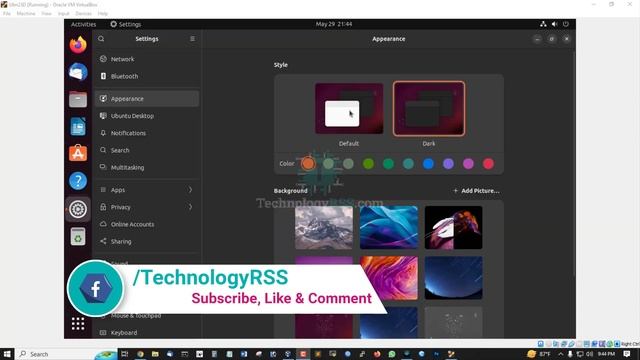Choose the red accent color
The width and height of the screenshot is (640, 360).
click(x=488, y=164)
